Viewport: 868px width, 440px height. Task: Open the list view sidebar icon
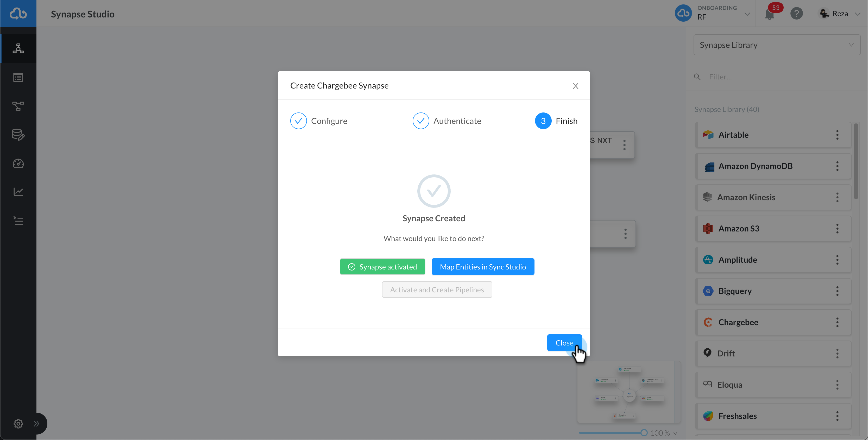[x=18, y=78]
